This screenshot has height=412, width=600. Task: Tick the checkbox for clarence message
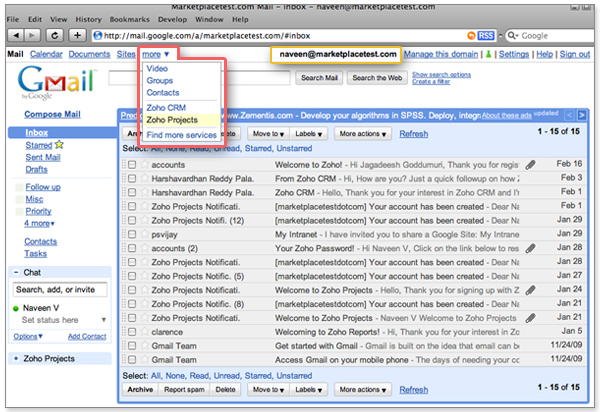pyautogui.click(x=132, y=332)
